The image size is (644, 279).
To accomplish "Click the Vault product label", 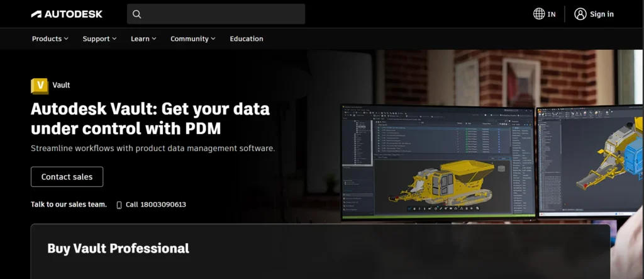I will (61, 85).
